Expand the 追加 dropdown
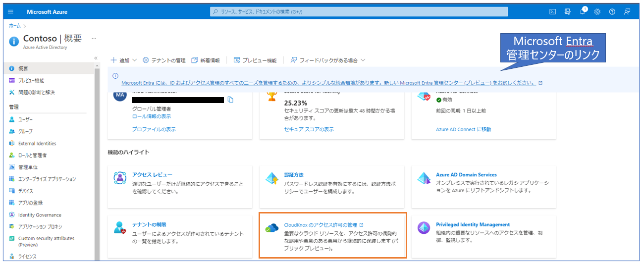Image resolution: width=644 pixels, height=264 pixels. point(123,60)
